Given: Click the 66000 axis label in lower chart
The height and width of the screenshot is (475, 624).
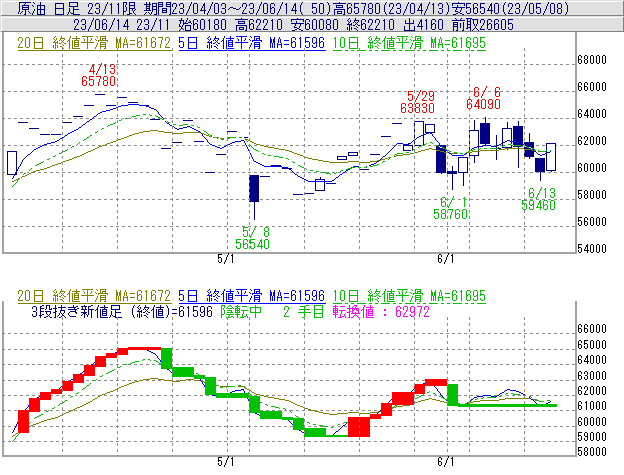Looking at the screenshot, I should tap(592, 329).
